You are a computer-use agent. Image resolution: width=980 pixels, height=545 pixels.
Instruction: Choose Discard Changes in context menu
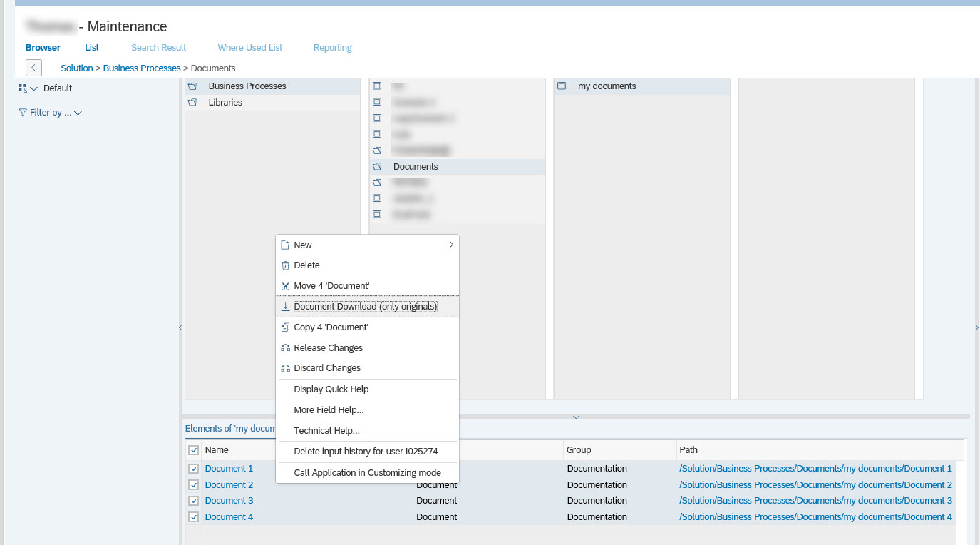pyautogui.click(x=367, y=368)
